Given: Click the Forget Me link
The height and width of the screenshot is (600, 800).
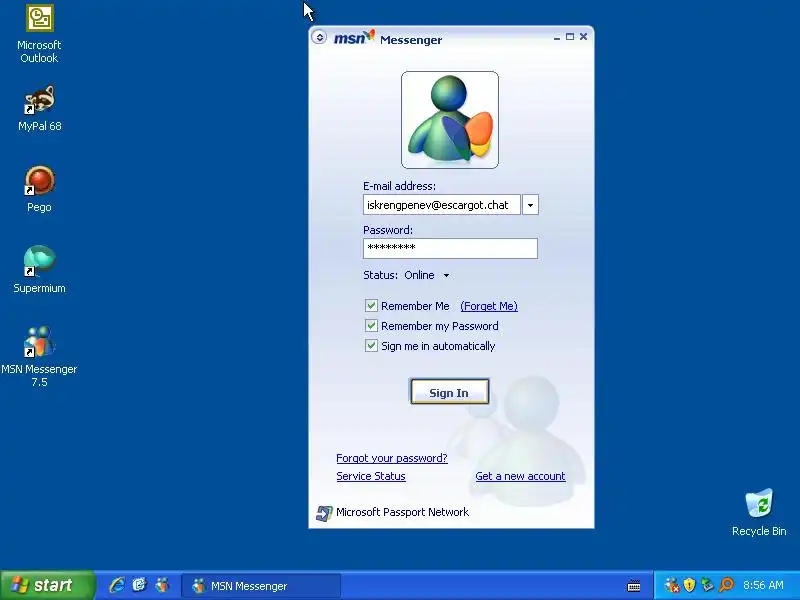Looking at the screenshot, I should click(489, 306).
